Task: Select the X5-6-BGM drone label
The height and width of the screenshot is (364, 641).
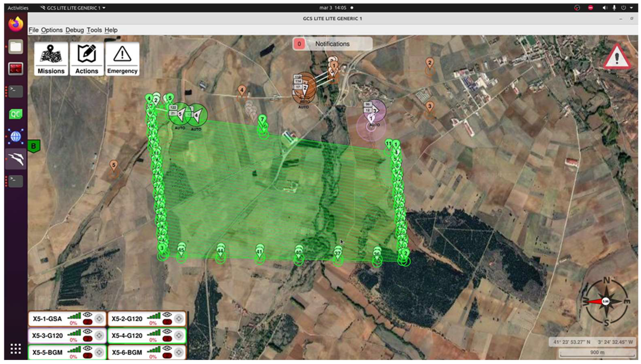Action: [127, 352]
